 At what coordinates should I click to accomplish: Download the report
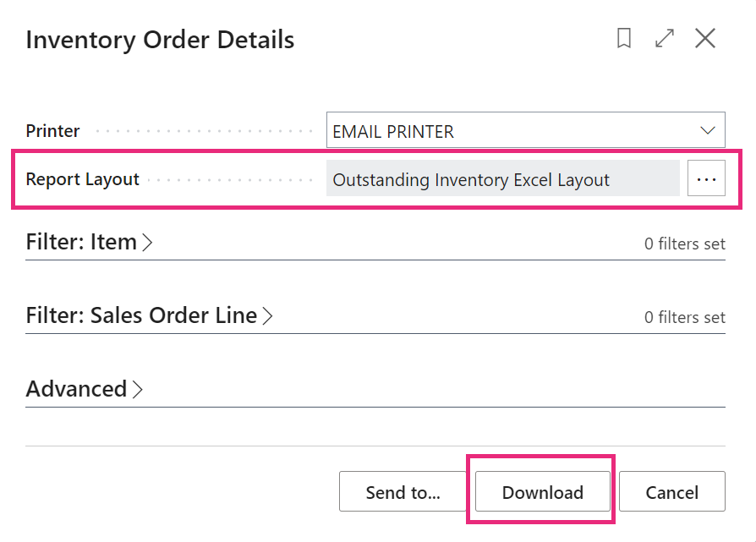[x=542, y=492]
